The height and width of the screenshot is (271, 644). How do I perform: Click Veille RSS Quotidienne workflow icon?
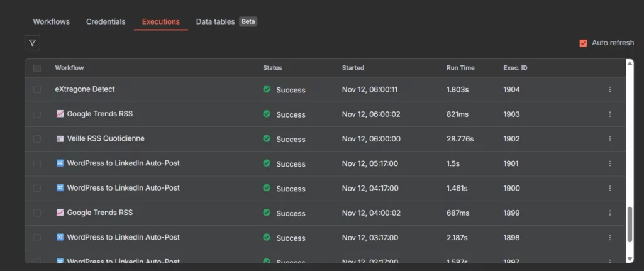click(x=60, y=138)
